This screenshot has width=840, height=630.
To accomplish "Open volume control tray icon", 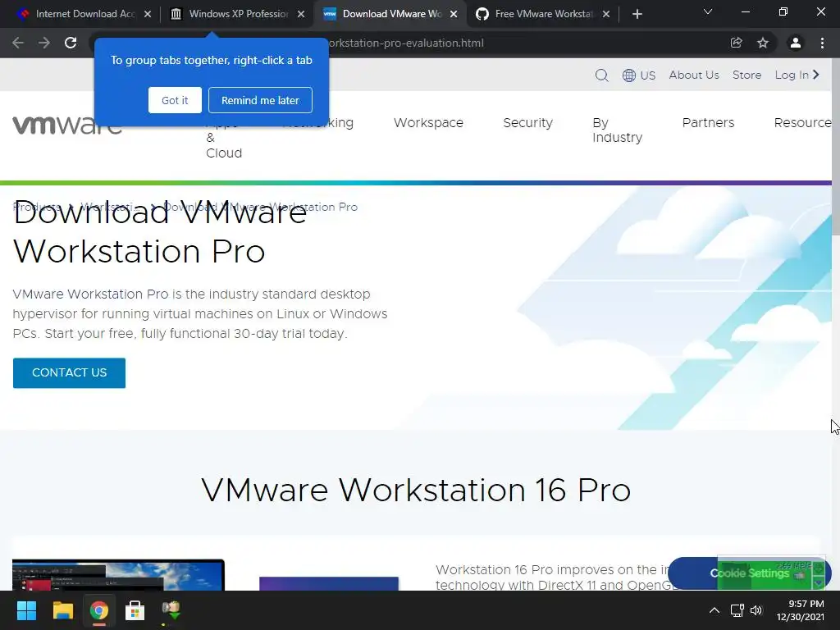I will pyautogui.click(x=756, y=610).
